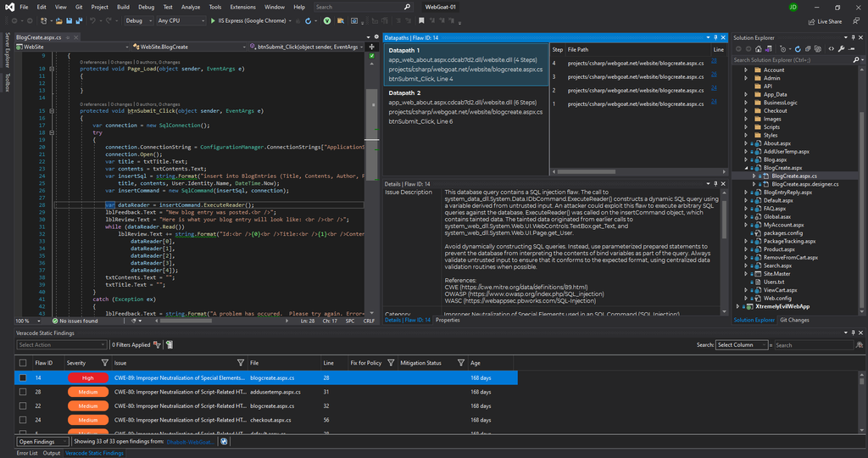Select Web.config in Solution Explorer
868x458 pixels.
pyautogui.click(x=777, y=298)
